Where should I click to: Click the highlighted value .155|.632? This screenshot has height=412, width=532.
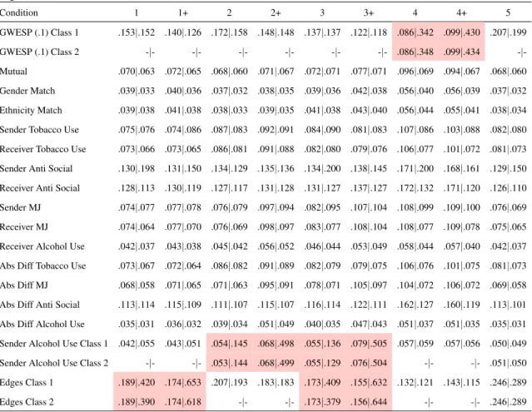point(369,383)
